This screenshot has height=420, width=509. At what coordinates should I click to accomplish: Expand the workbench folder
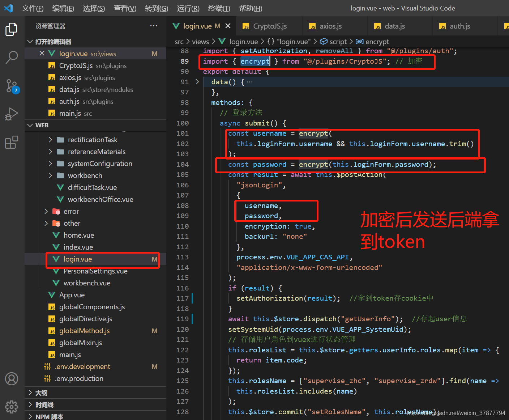tap(95, 175)
